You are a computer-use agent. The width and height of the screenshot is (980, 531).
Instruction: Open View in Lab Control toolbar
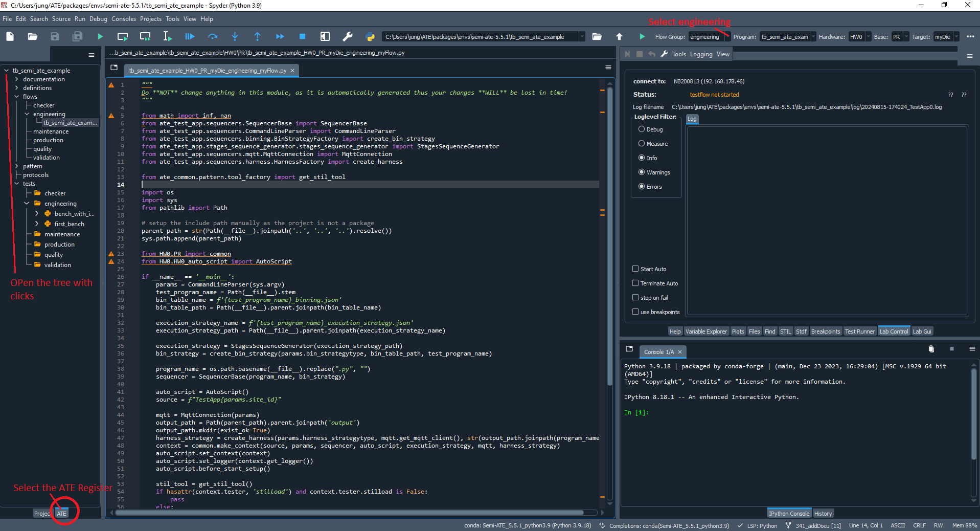(x=723, y=54)
